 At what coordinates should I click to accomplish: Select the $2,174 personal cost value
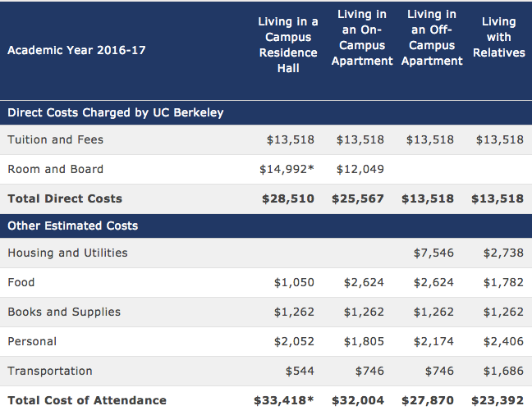[x=433, y=341]
